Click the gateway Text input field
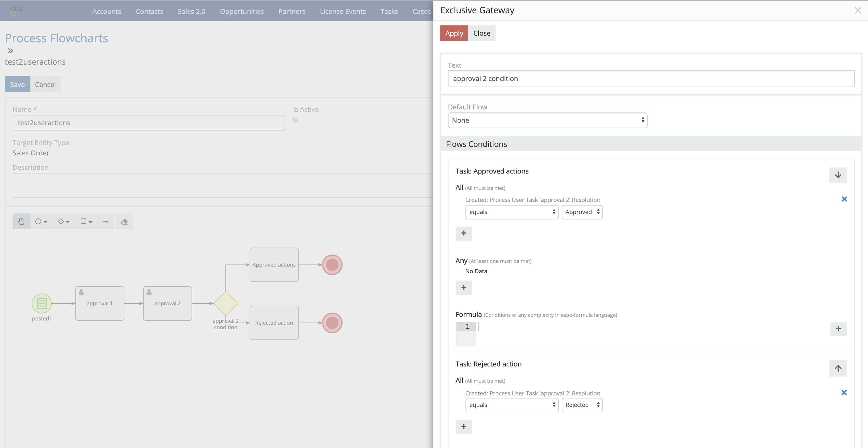The width and height of the screenshot is (868, 448). [651, 78]
